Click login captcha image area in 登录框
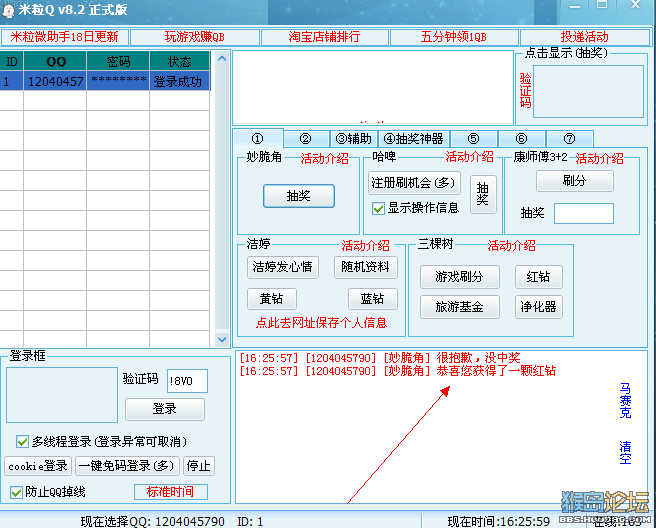 tap(62, 395)
